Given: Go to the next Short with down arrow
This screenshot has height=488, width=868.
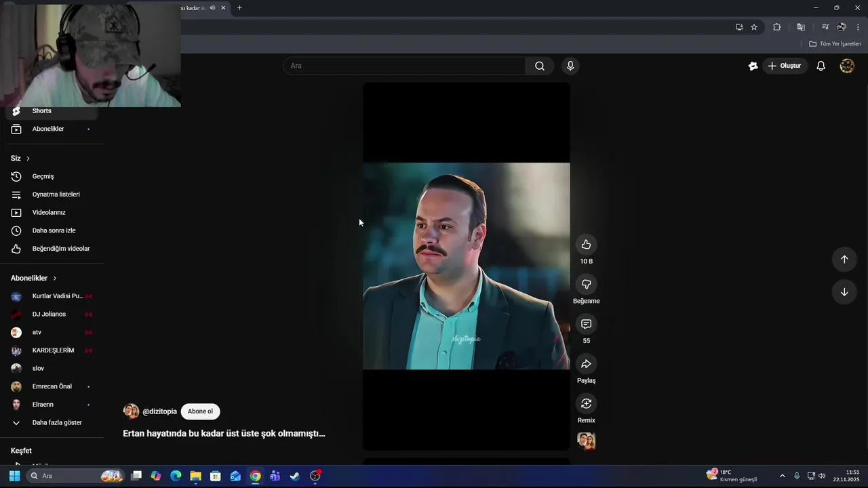Looking at the screenshot, I should tap(844, 292).
